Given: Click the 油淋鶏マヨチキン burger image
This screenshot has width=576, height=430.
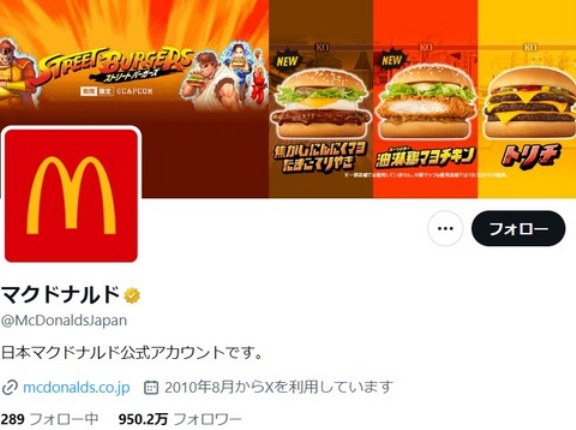Looking at the screenshot, I should 426,103.
